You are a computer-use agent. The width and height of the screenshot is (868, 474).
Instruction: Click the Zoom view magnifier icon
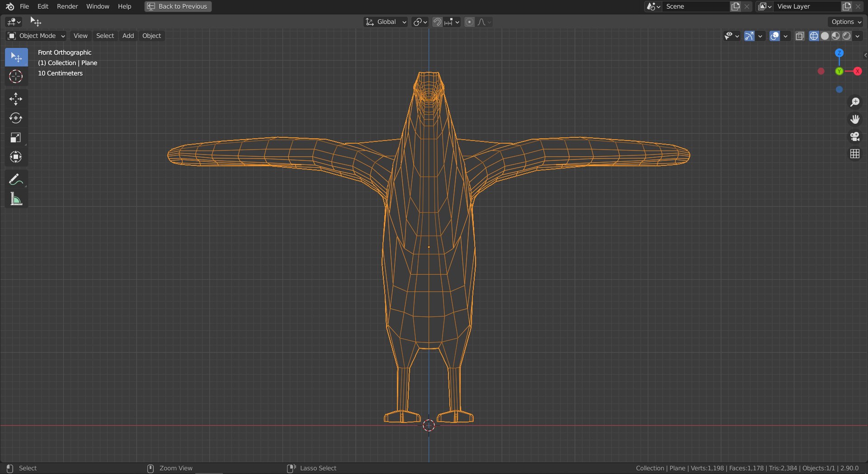(854, 102)
